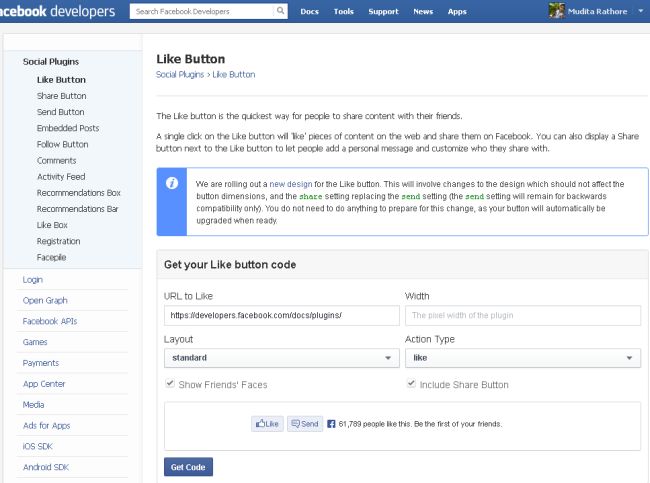Select Share Button in sidebar
The height and width of the screenshot is (483, 650).
pos(61,96)
